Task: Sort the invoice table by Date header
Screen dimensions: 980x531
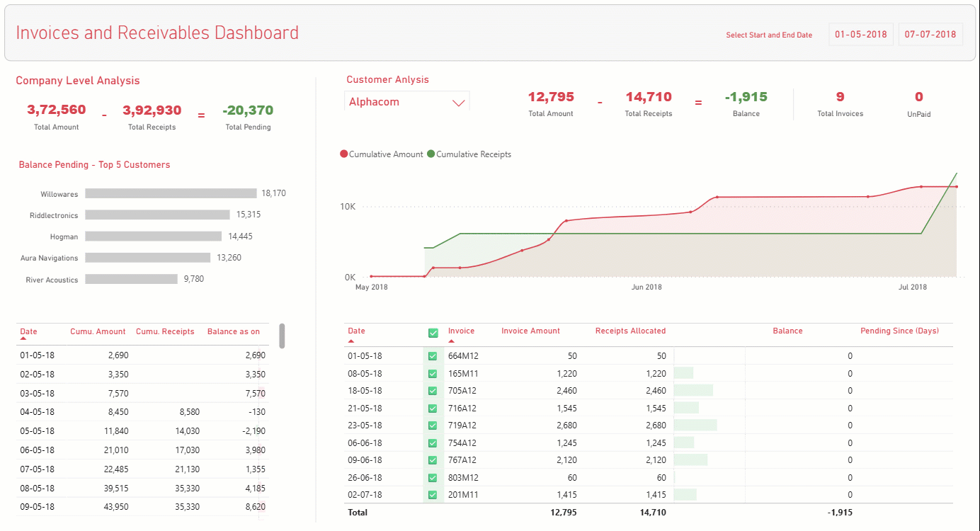Action: (x=357, y=331)
